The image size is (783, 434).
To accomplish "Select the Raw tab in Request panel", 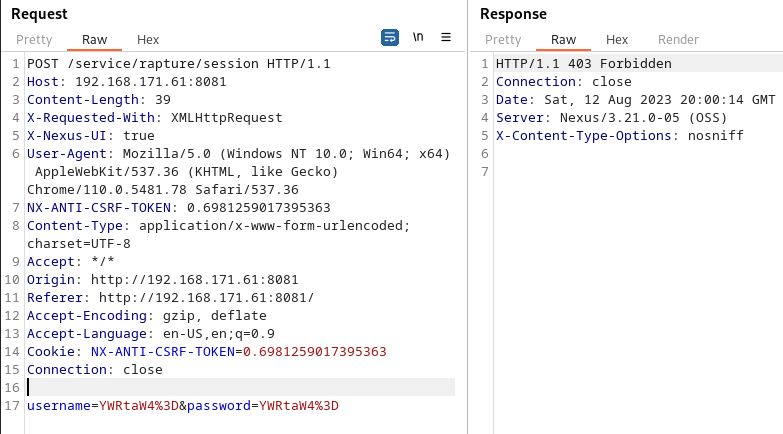I will click(x=94, y=40).
